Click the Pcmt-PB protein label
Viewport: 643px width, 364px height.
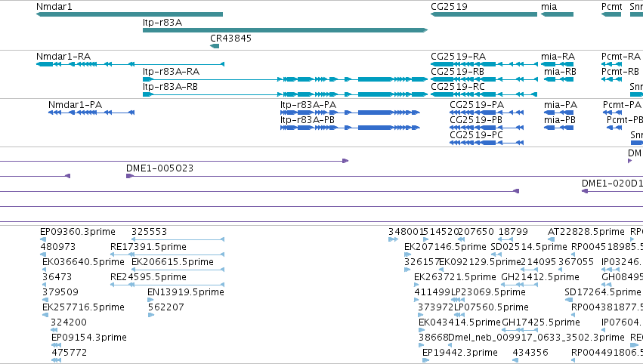click(x=625, y=119)
